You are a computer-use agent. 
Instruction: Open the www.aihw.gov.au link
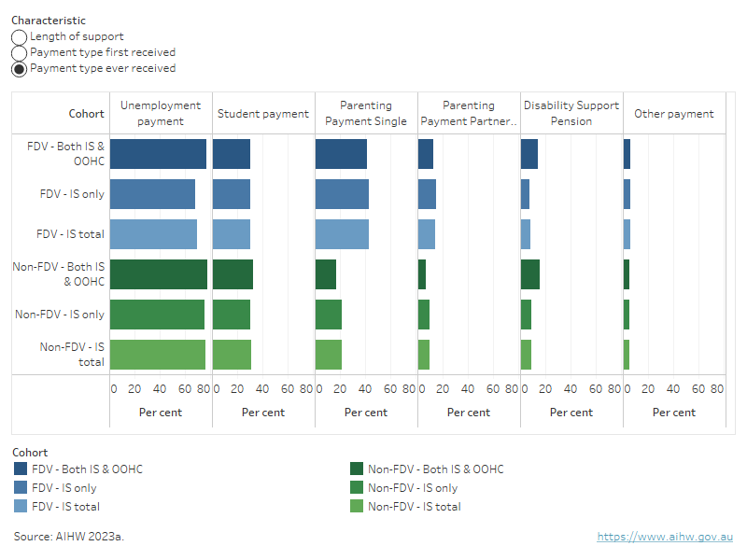tap(665, 537)
